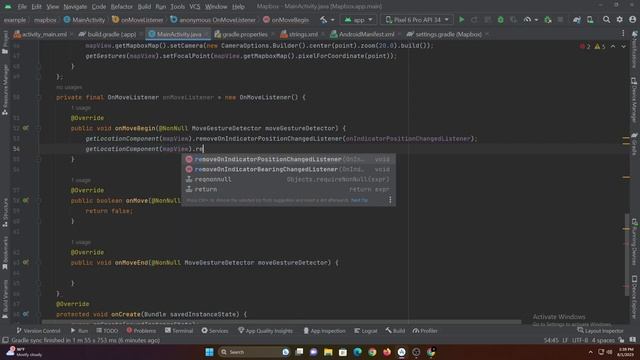Open the Build menu

point(144,7)
